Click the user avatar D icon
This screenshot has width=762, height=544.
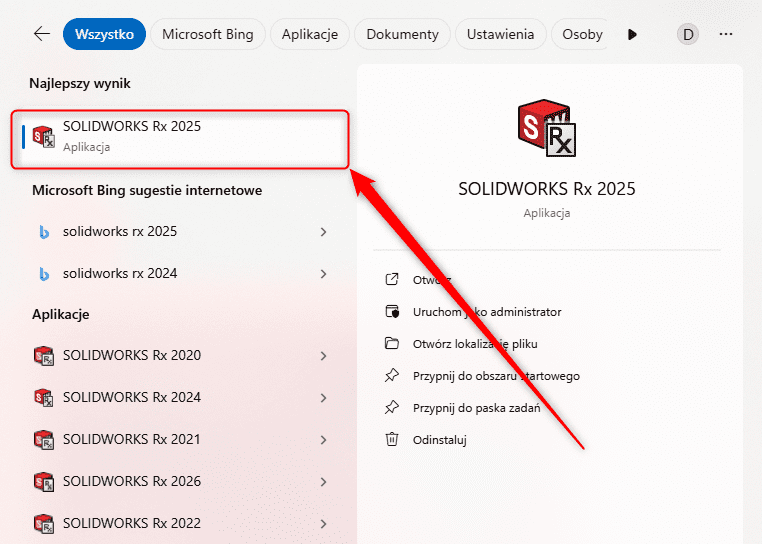click(687, 34)
